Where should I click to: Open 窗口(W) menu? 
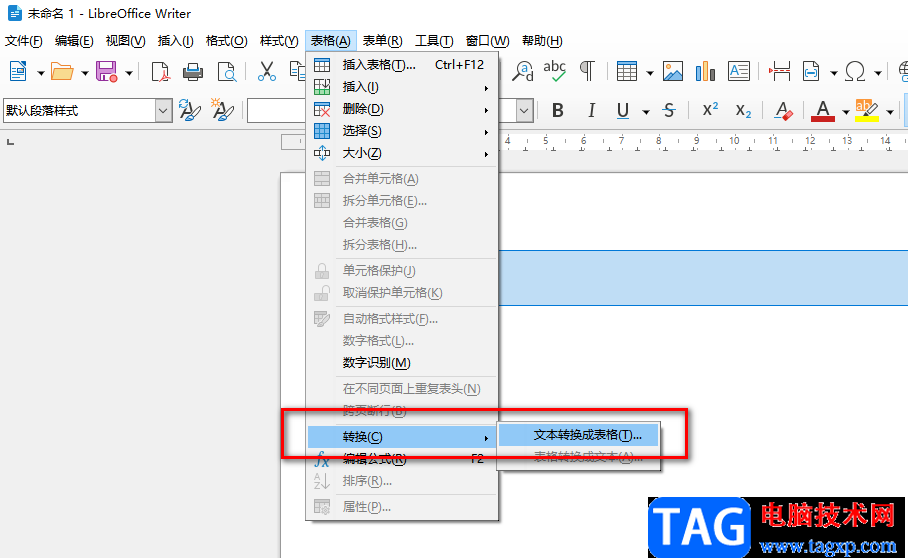point(488,41)
